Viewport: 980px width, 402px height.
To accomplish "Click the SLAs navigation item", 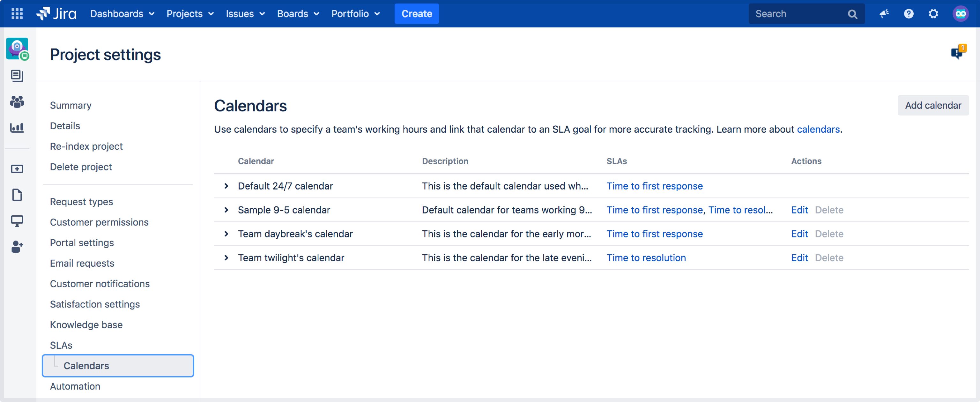I will (x=61, y=345).
